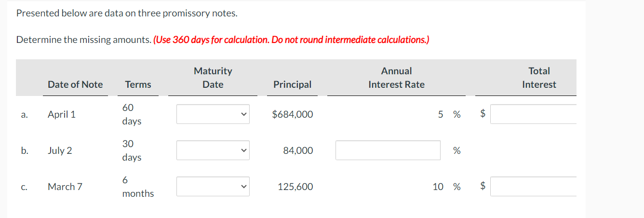Select the Annual Interest Rate input for note b
The height and width of the screenshot is (218, 644).
pyautogui.click(x=388, y=150)
